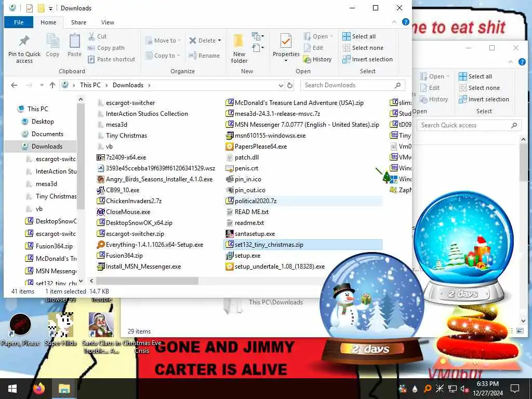
Task: Open the address bar history dropdown
Action: (281, 86)
